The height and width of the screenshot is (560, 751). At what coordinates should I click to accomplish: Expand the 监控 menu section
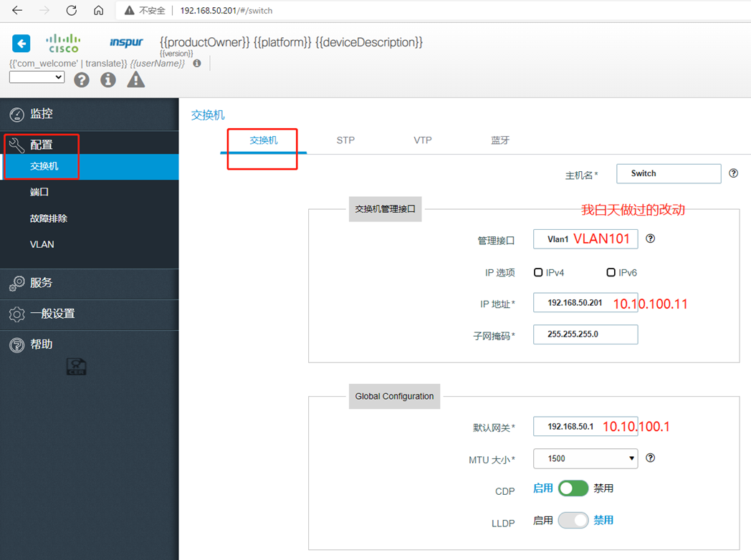tap(89, 114)
